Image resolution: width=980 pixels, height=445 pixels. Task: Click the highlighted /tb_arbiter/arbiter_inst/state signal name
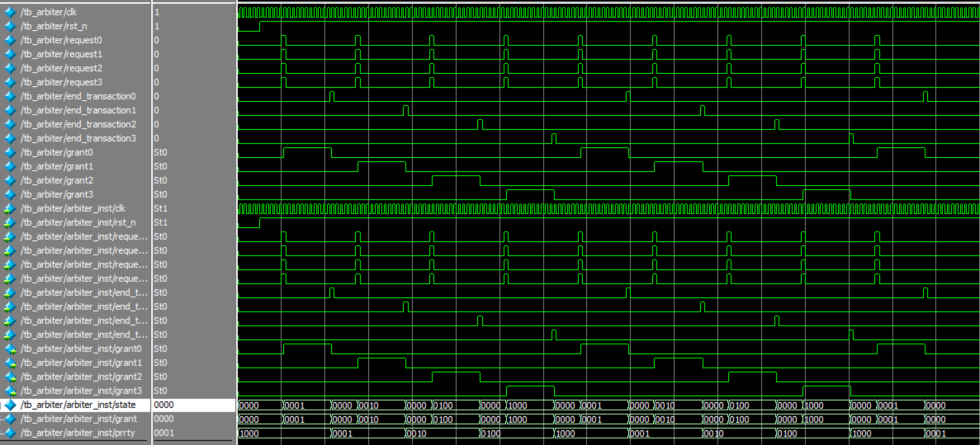(x=78, y=405)
